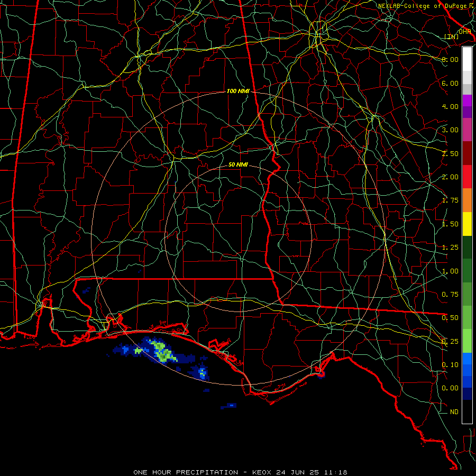
Task: Click the "6.00" scale label
Action: pos(450,83)
